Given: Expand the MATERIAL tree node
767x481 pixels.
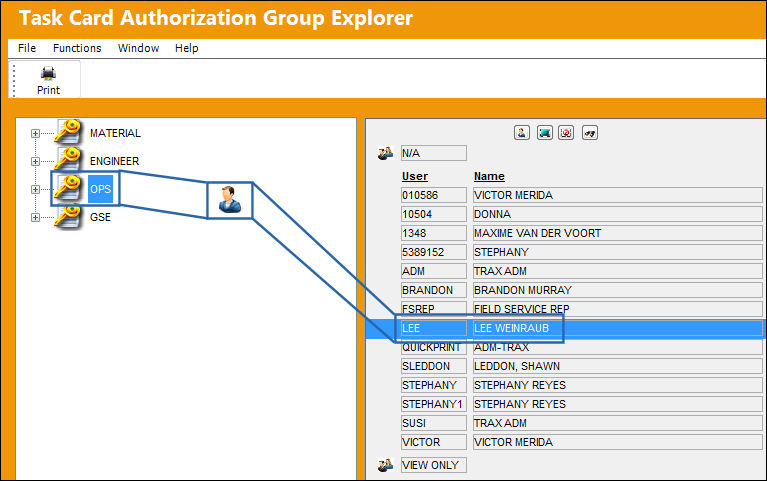Looking at the screenshot, I should pyautogui.click(x=35, y=133).
